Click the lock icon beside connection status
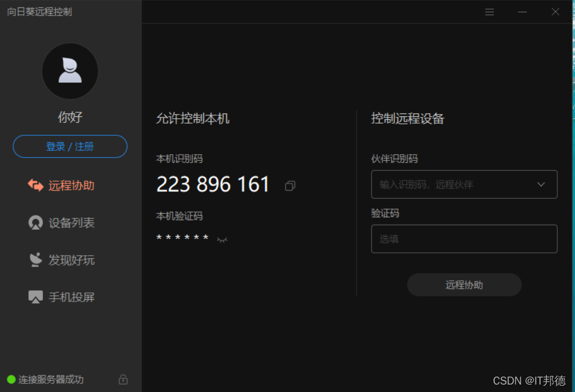Viewport: 575px width, 392px height. click(123, 379)
